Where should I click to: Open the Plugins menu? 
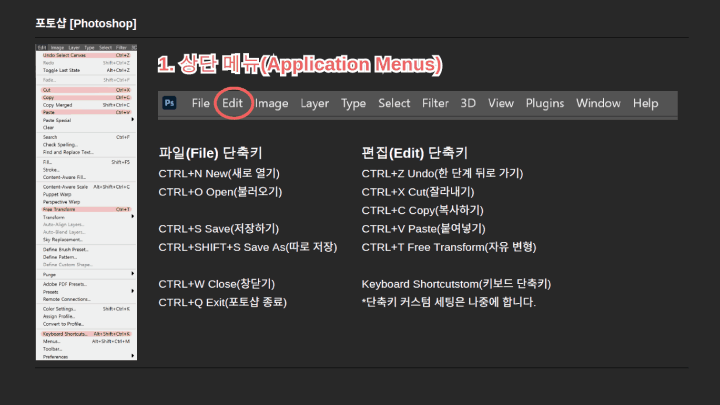[x=545, y=104]
